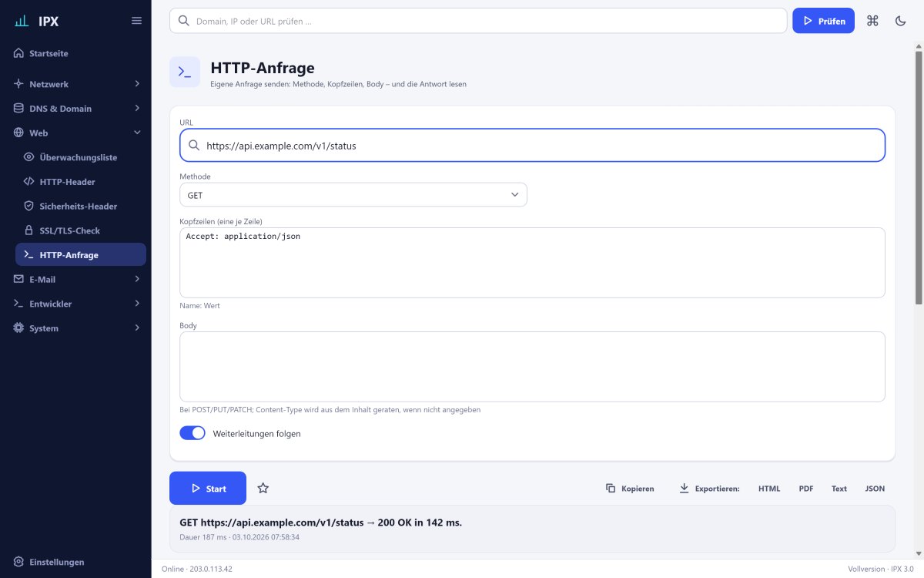Toggle dark mode moon icon
This screenshot has height=578, width=924.
pyautogui.click(x=900, y=21)
